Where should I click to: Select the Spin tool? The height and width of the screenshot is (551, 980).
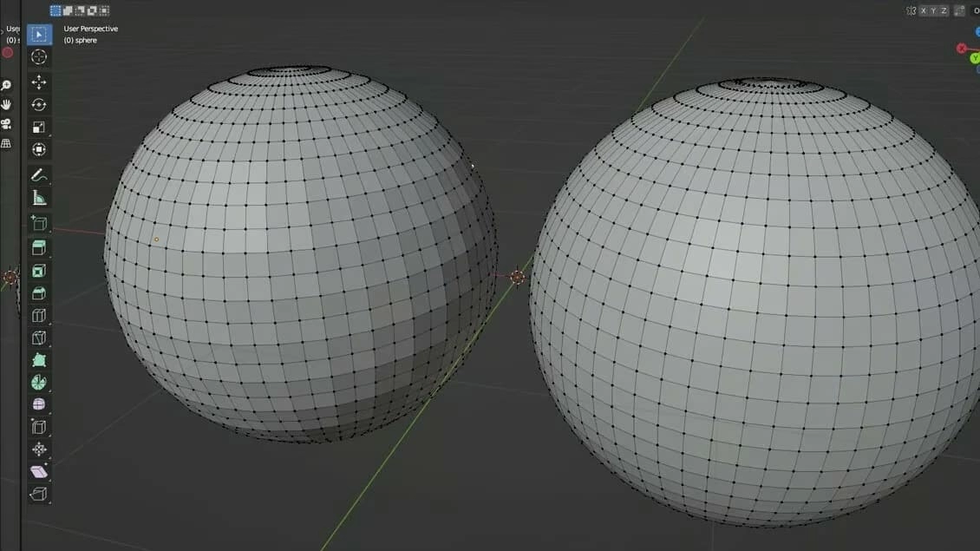38,382
